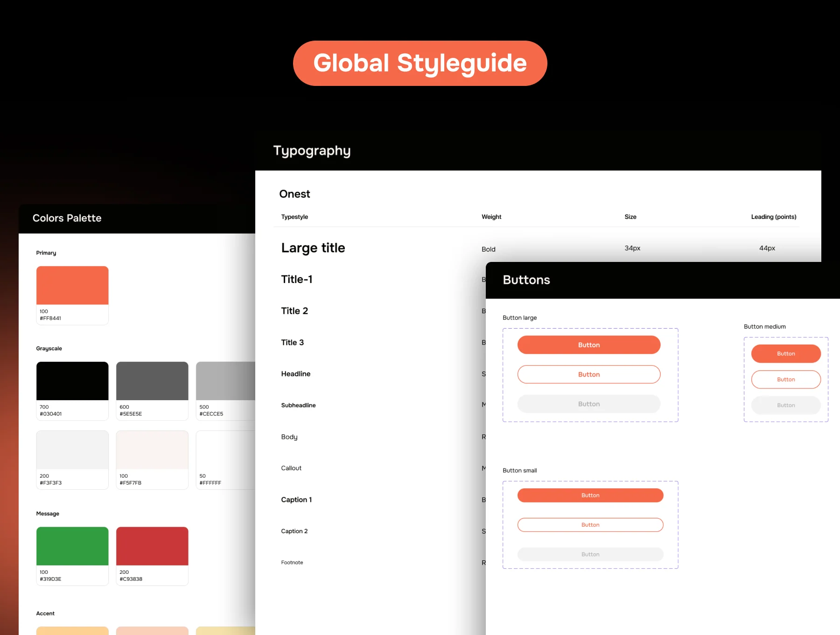The height and width of the screenshot is (635, 840).
Task: Click the disabled gray medium Button
Action: (786, 405)
